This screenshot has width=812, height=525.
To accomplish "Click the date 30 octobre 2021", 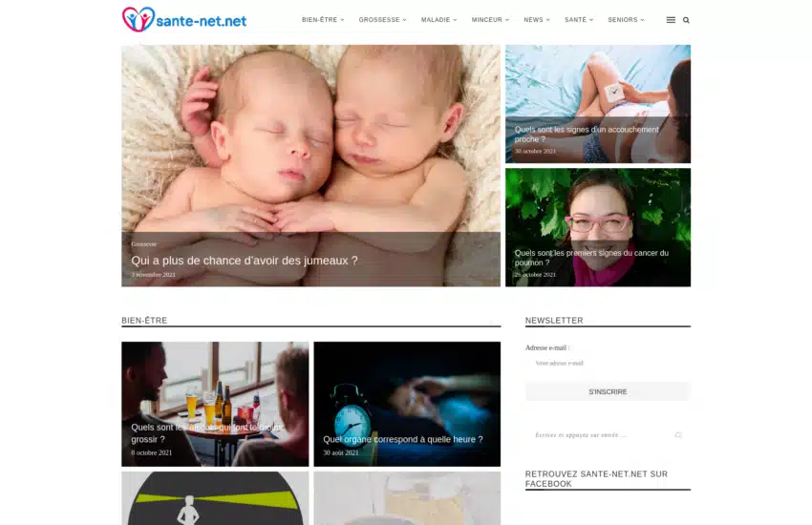I will click(x=535, y=151).
